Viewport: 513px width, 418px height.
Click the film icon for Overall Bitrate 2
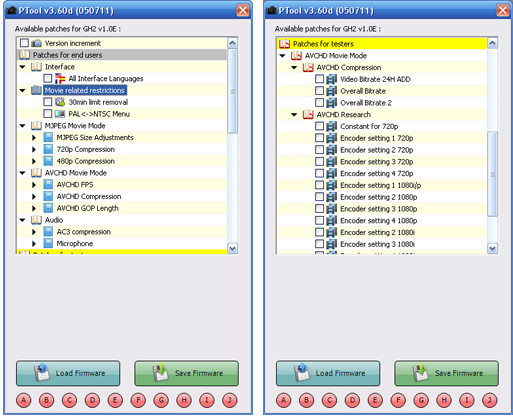coord(332,102)
